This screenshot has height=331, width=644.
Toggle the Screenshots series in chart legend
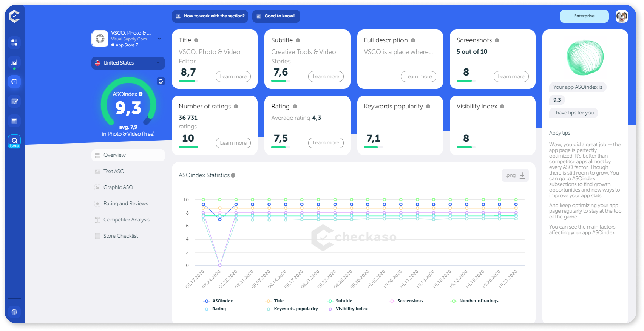[406, 301]
